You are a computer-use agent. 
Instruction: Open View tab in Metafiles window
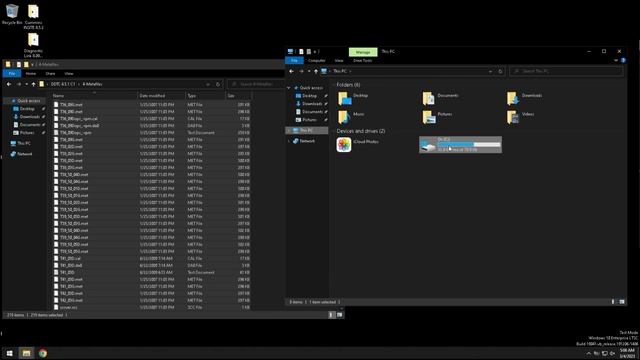[x=69, y=73]
